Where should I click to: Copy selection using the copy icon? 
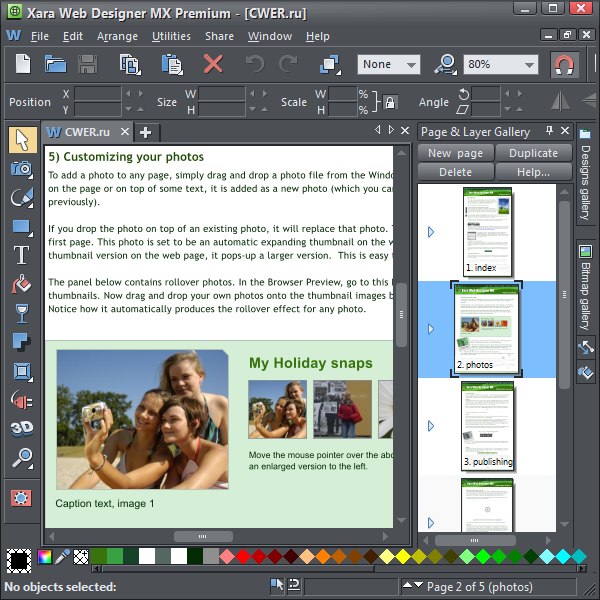pos(130,64)
